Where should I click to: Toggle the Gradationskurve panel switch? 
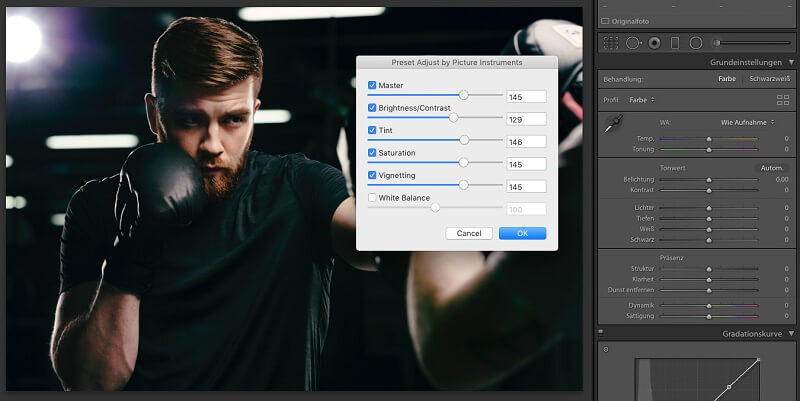pyautogui.click(x=601, y=333)
